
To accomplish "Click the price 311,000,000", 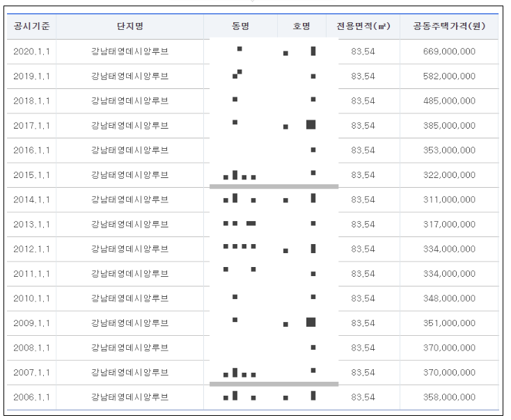I will (449, 200).
